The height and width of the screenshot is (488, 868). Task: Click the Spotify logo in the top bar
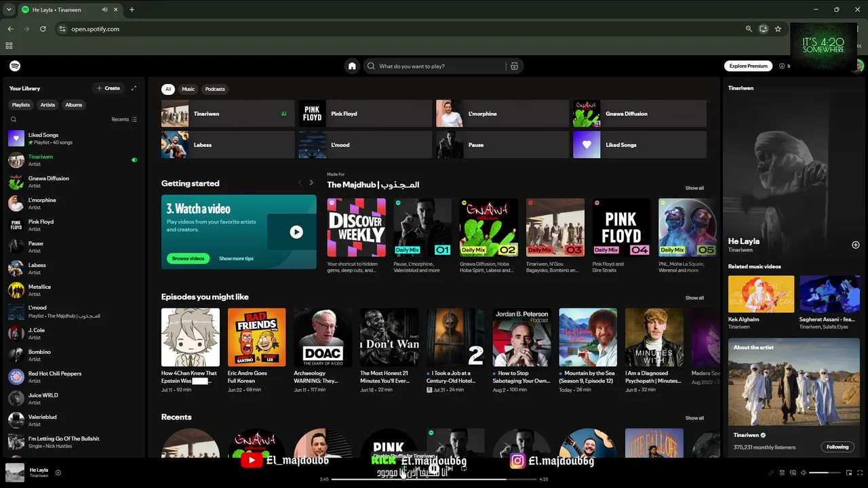15,66
